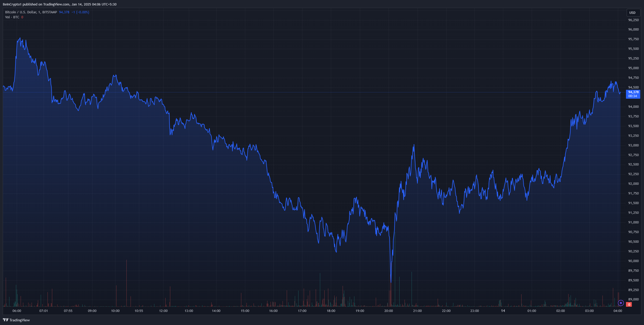The height and width of the screenshot is (325, 644).
Task: Click the 90,000 level on price scale
Action: [x=633, y=261]
